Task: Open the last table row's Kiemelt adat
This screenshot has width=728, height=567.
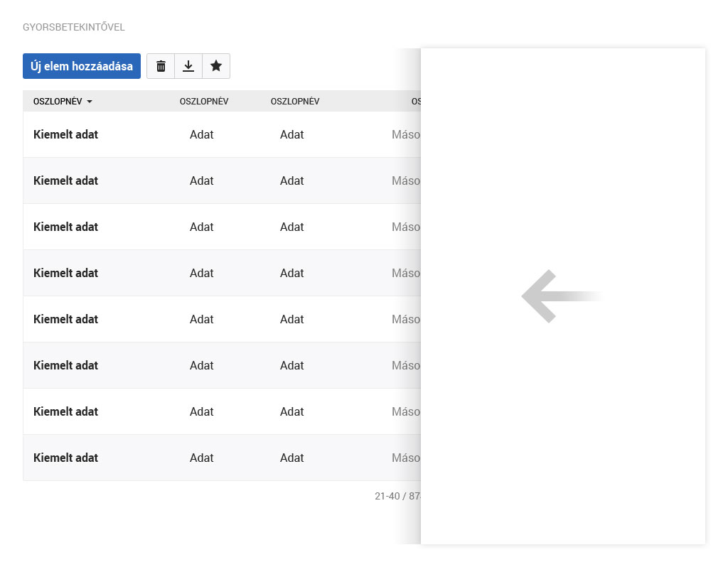Action: click(65, 458)
